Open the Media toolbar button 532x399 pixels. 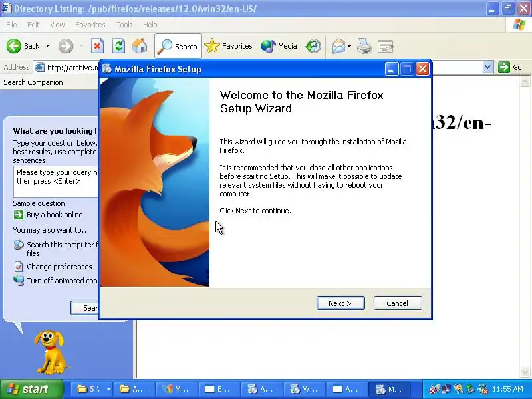click(279, 46)
